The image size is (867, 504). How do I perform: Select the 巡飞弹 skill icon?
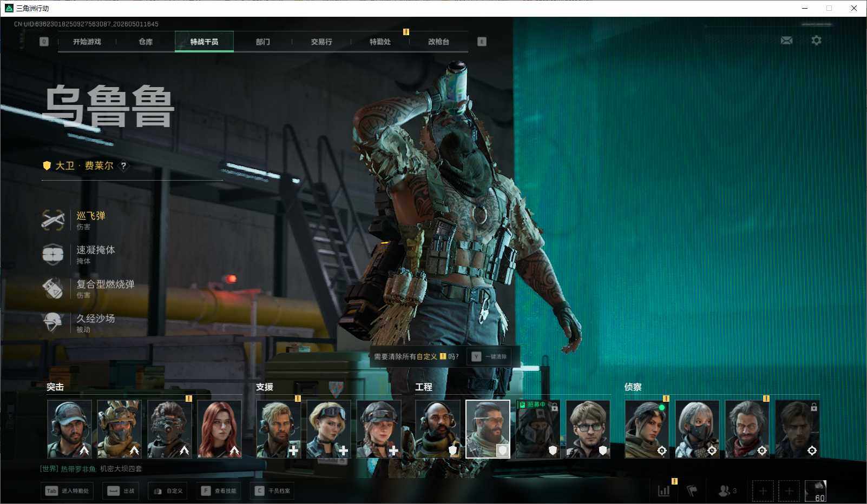pos(53,220)
